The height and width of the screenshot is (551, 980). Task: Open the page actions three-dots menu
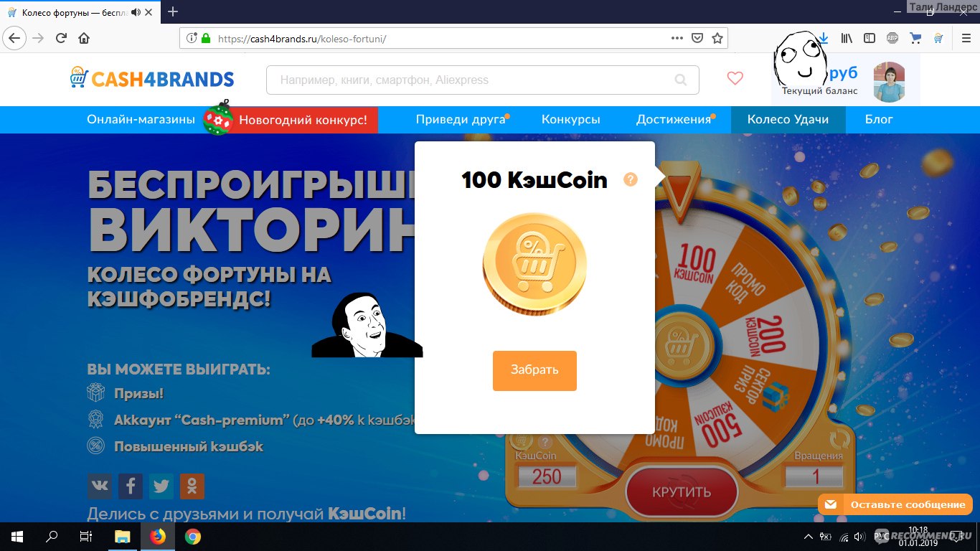pyautogui.click(x=677, y=38)
